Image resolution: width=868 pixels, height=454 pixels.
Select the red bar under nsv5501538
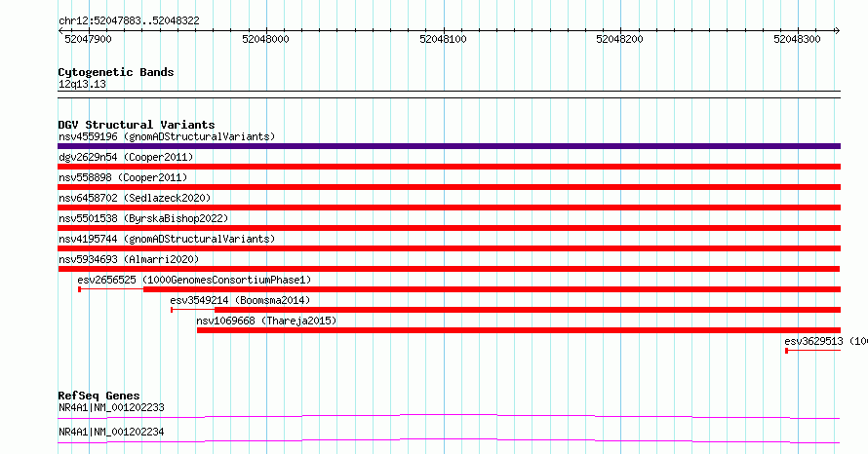click(449, 228)
